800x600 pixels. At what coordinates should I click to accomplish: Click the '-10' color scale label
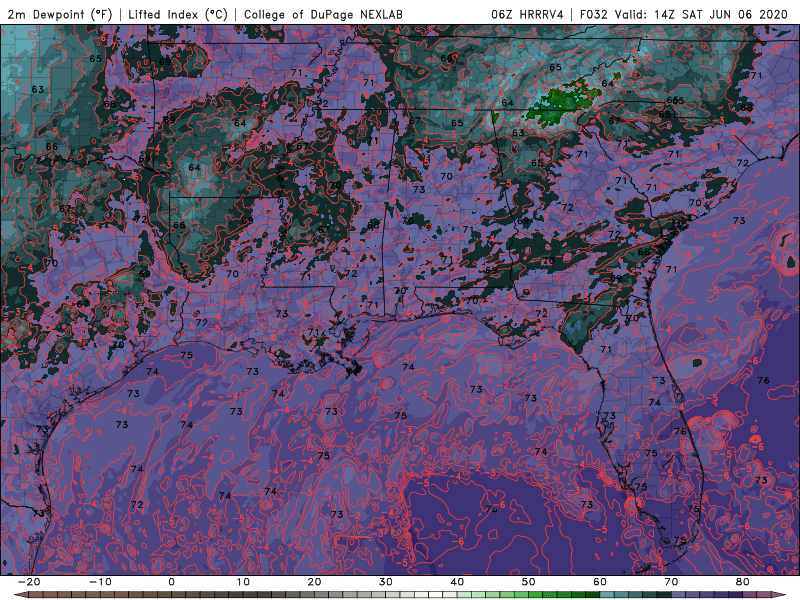point(100,582)
